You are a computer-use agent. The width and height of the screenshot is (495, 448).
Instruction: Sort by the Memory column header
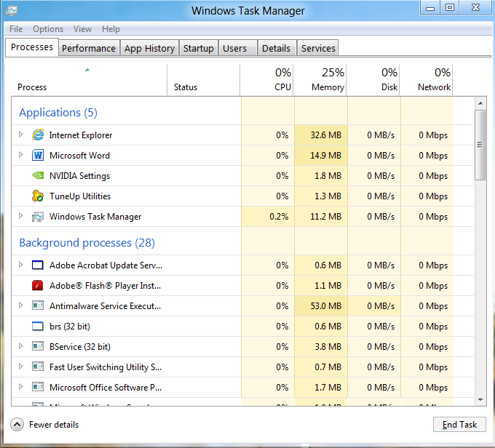pos(320,79)
